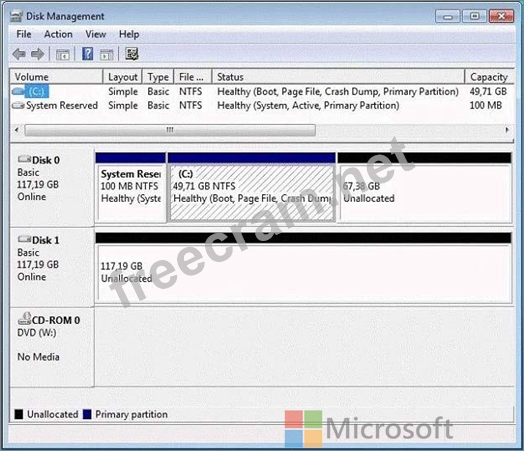Open the View menu

[96, 34]
